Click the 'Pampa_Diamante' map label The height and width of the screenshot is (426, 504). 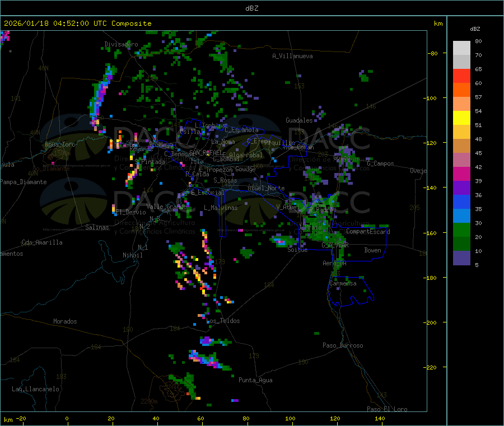pyautogui.click(x=23, y=182)
